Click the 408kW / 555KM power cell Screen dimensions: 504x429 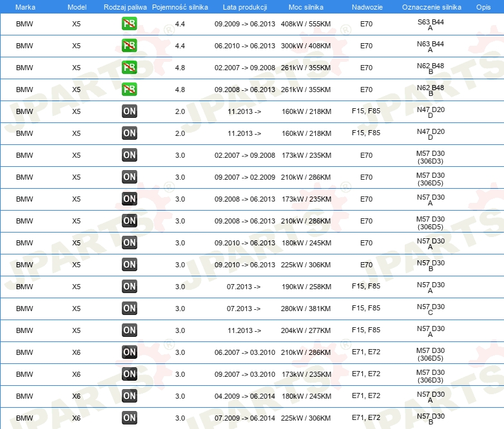[x=305, y=24]
